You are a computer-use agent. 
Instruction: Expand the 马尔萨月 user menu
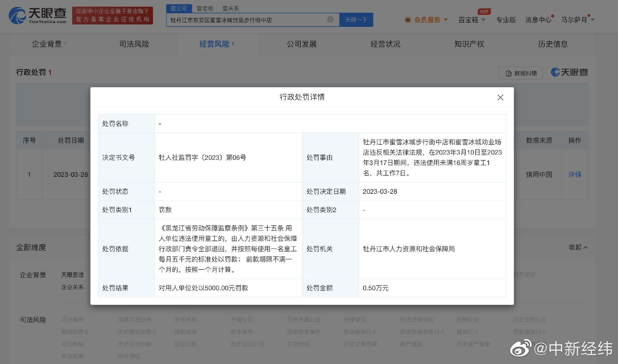click(578, 20)
